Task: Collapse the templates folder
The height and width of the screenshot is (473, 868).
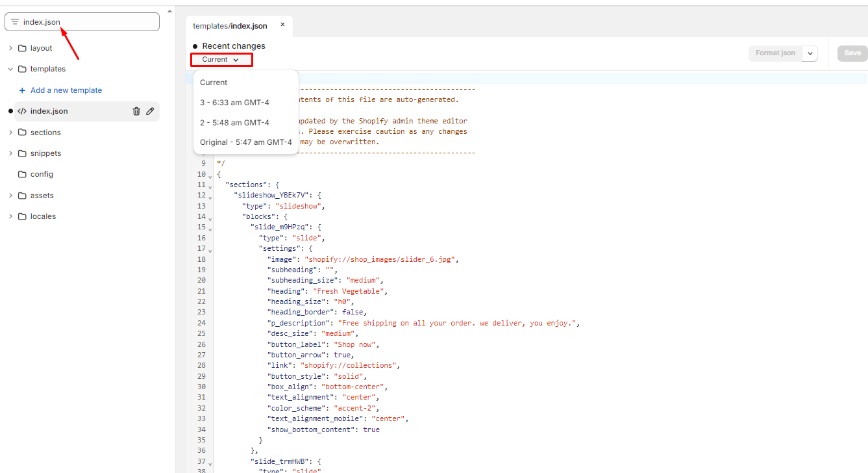Action: point(10,69)
